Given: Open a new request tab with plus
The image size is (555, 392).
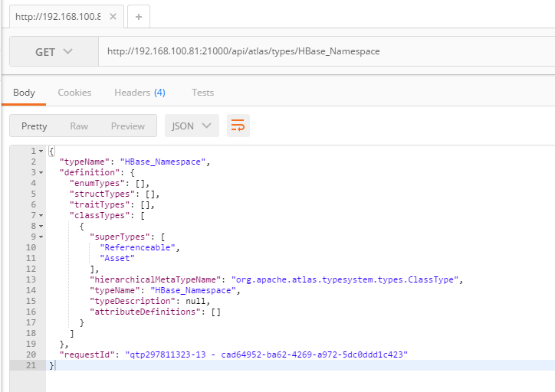Looking at the screenshot, I should click(139, 17).
